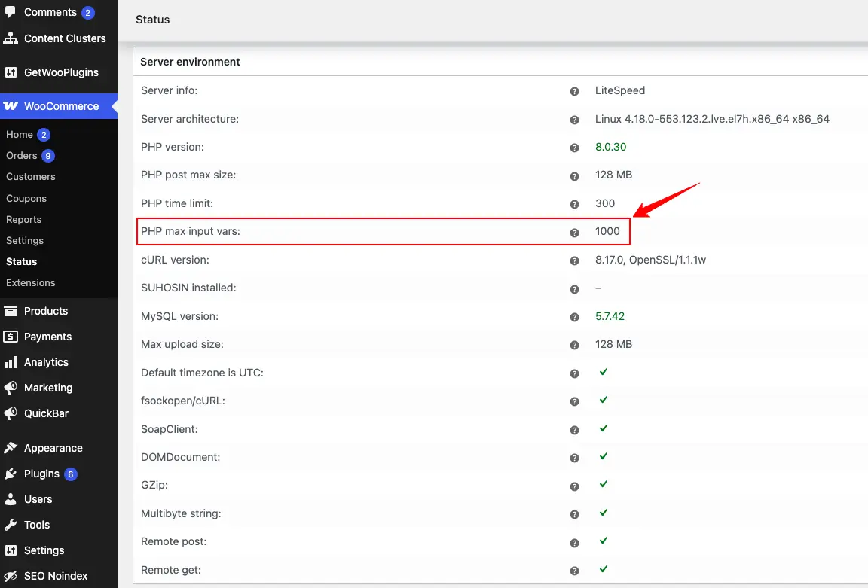Open the Content Clusters menu item
The image size is (868, 588).
59,38
